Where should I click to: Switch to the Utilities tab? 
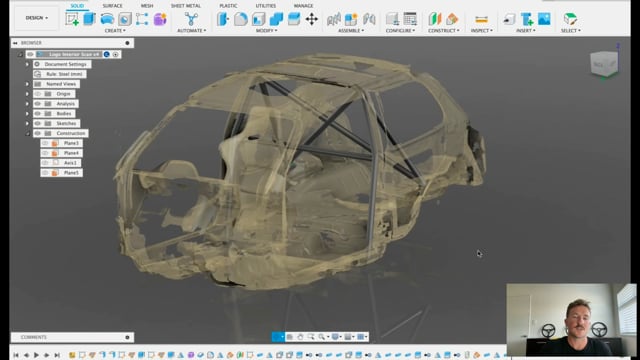(x=266, y=6)
